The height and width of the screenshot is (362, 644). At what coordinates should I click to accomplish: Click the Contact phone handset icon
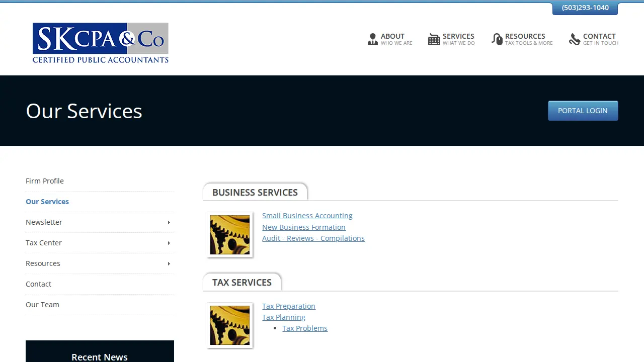click(575, 39)
